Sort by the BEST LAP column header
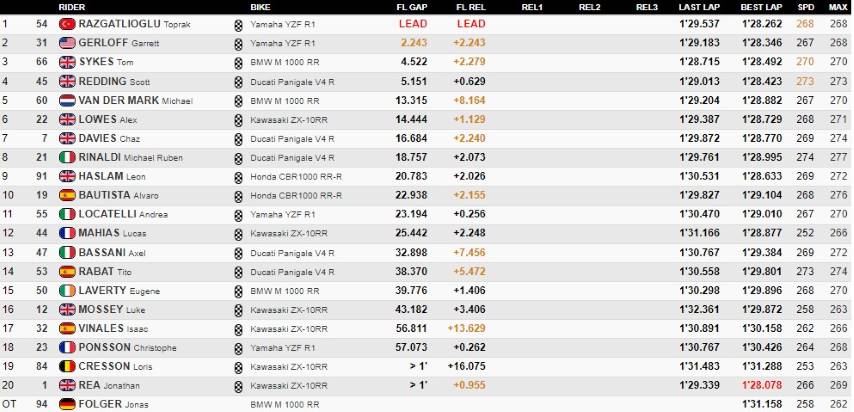 [x=761, y=8]
